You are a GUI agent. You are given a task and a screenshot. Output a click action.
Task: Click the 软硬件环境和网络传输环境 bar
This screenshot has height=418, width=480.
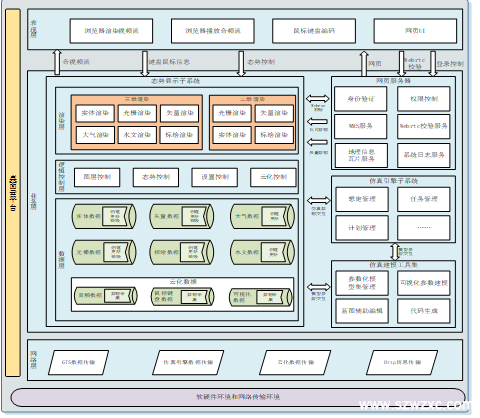pos(238,397)
